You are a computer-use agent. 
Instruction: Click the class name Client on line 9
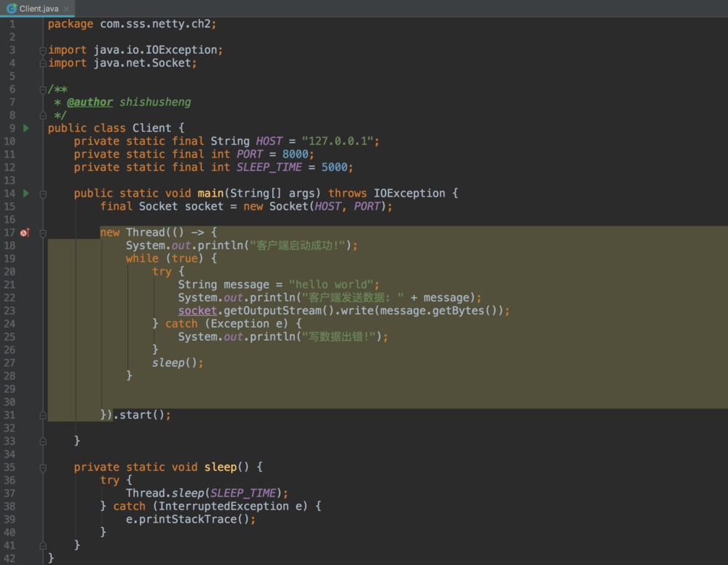coord(152,128)
